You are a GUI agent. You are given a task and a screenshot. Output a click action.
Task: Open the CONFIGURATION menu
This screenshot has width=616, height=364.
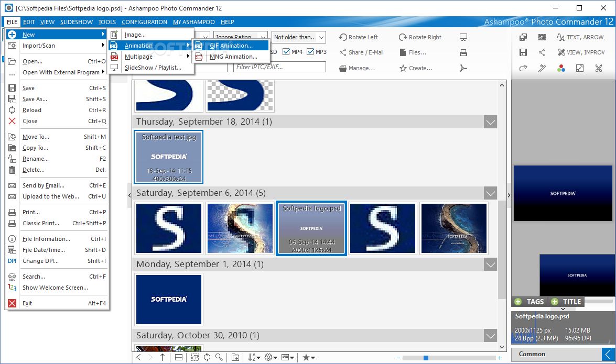pos(144,22)
